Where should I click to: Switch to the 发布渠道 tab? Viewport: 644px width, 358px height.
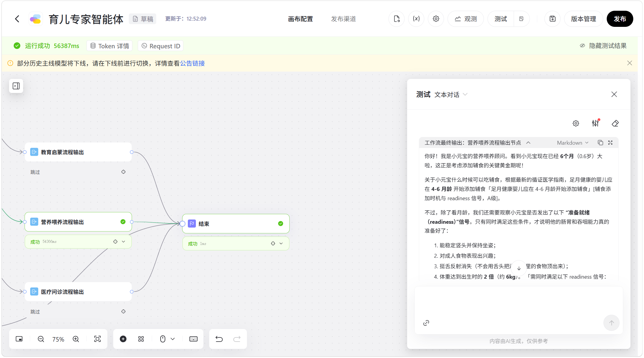[x=343, y=19]
